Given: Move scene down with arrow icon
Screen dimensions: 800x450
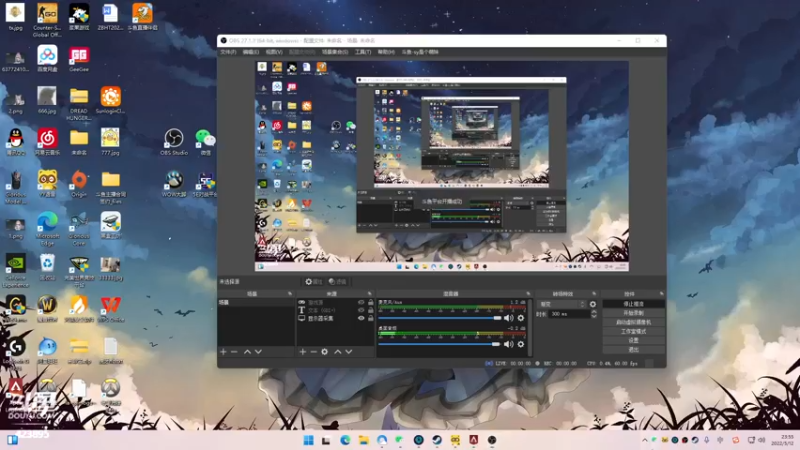Looking at the screenshot, I should point(258,352).
